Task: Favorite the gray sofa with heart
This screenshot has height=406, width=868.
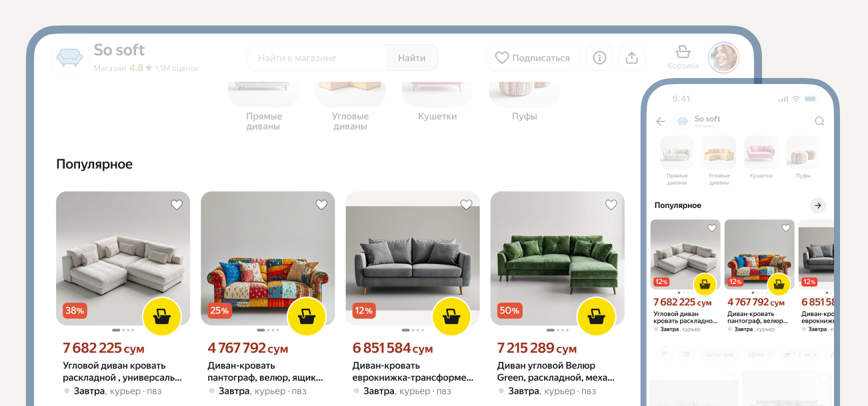Action: coord(466,205)
